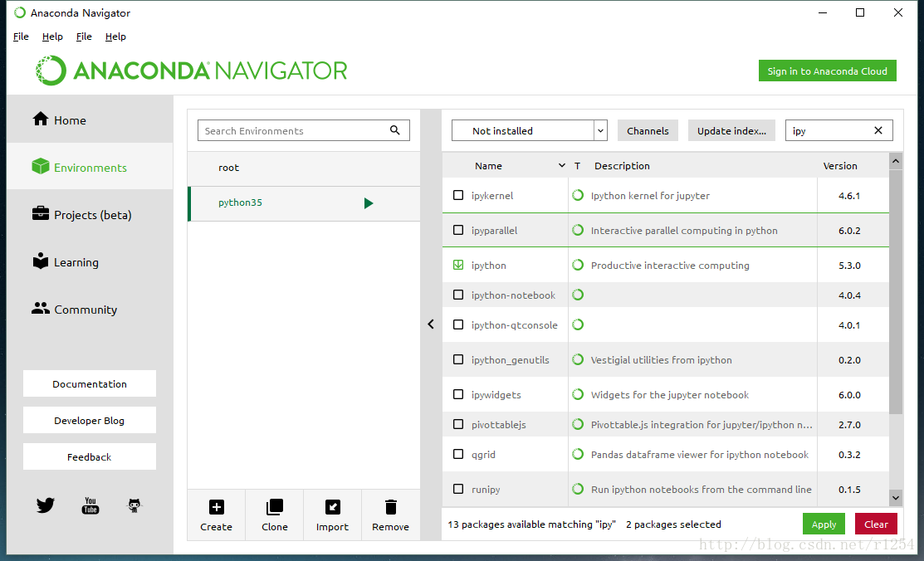The width and height of the screenshot is (924, 561).
Task: Click the green Apply button
Action: (x=824, y=524)
